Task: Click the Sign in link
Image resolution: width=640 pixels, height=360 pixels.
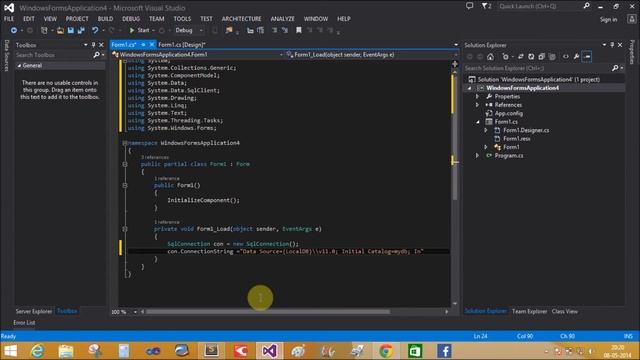Action: [608, 20]
